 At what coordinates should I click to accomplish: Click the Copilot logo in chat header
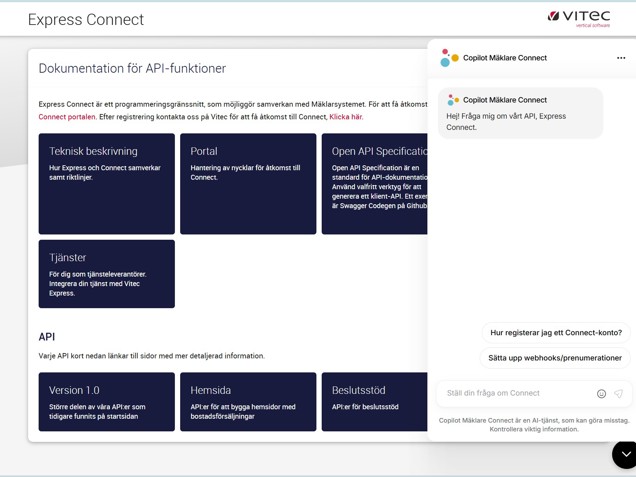pyautogui.click(x=450, y=58)
